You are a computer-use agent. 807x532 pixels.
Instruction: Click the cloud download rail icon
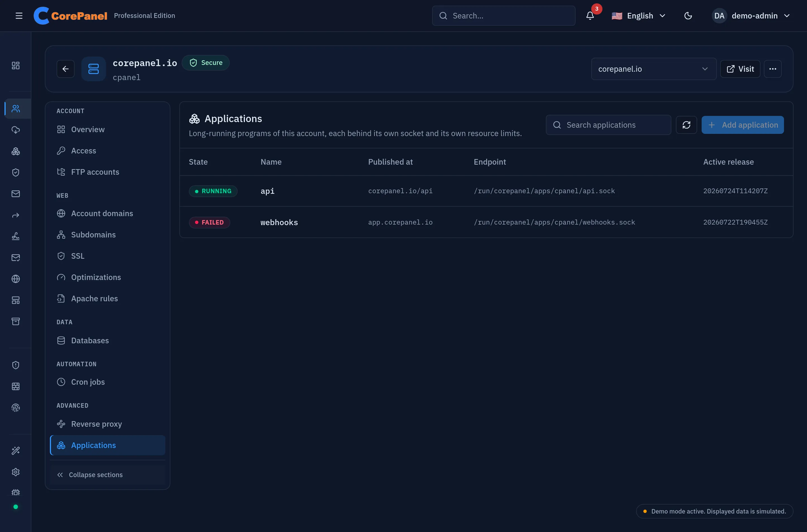tap(16, 130)
